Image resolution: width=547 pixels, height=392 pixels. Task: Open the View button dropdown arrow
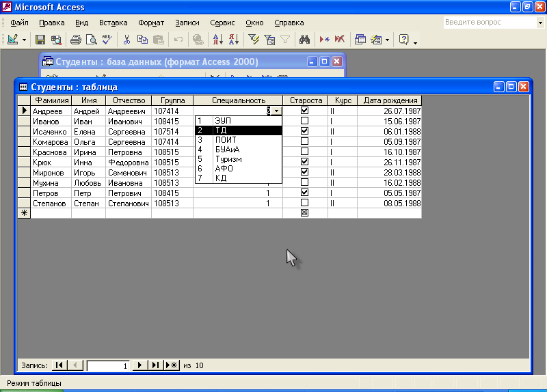[24, 40]
